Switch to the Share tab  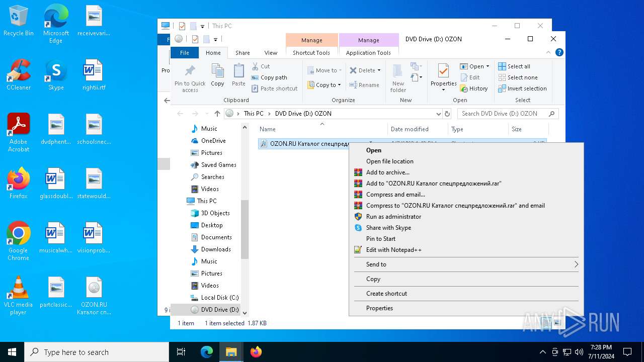[x=243, y=53]
